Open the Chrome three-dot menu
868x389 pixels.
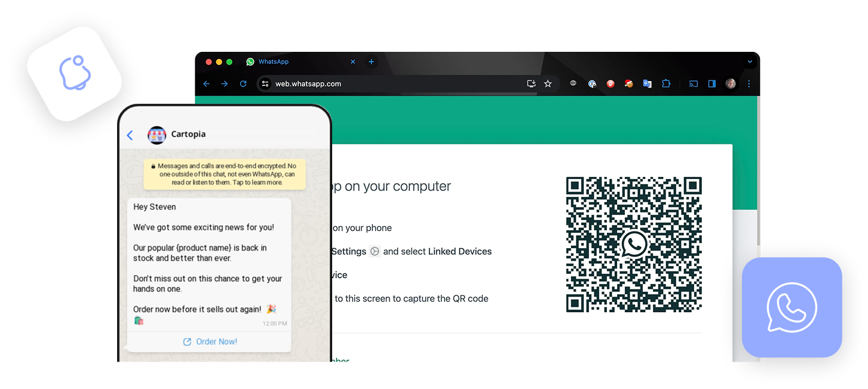749,84
